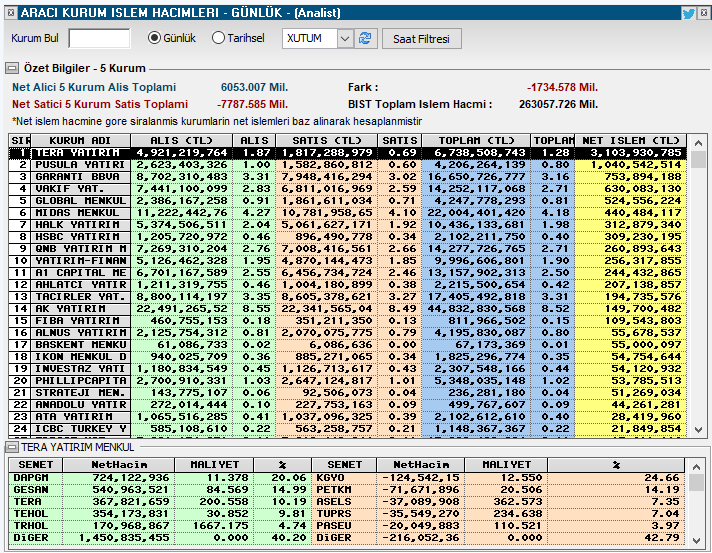The image size is (712, 553).
Task: Select the PUSULA YATIRI row
Action: [347, 165]
